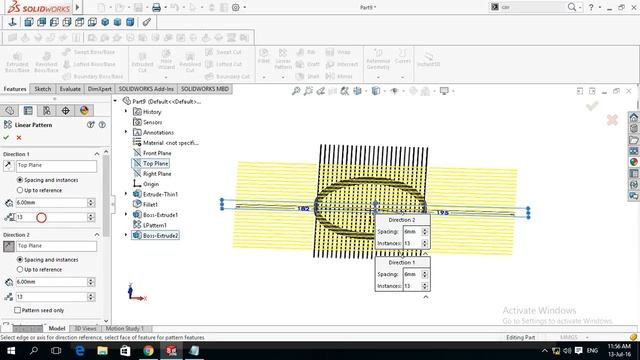This screenshot has width=640, height=360.
Task: Collapse the Direction 1 callout in viewport
Action: (426, 297)
